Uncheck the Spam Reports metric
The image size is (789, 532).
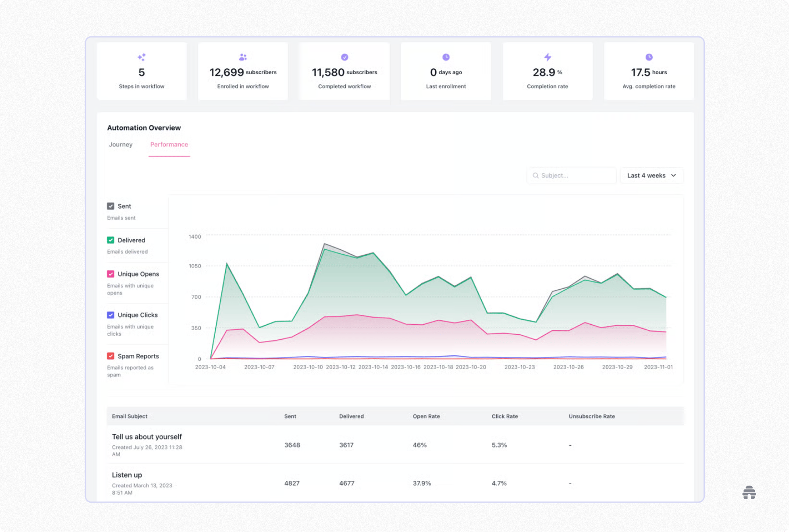[x=110, y=356]
